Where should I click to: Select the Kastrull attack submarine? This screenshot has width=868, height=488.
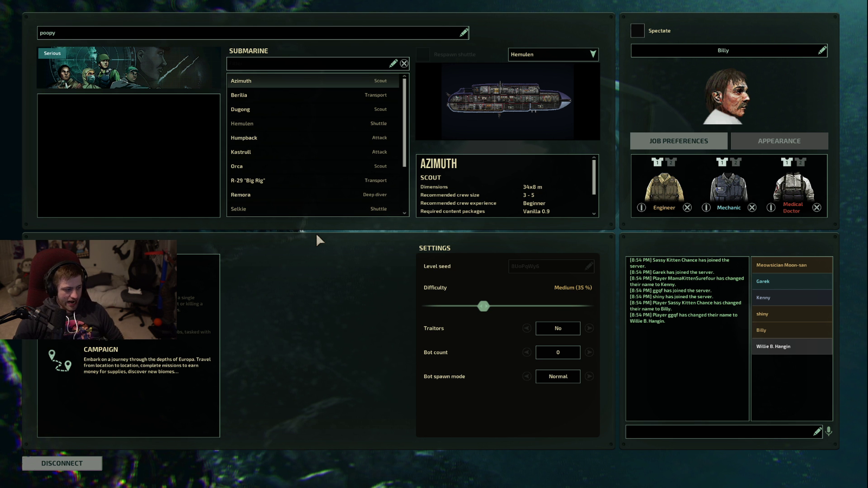pyautogui.click(x=313, y=152)
